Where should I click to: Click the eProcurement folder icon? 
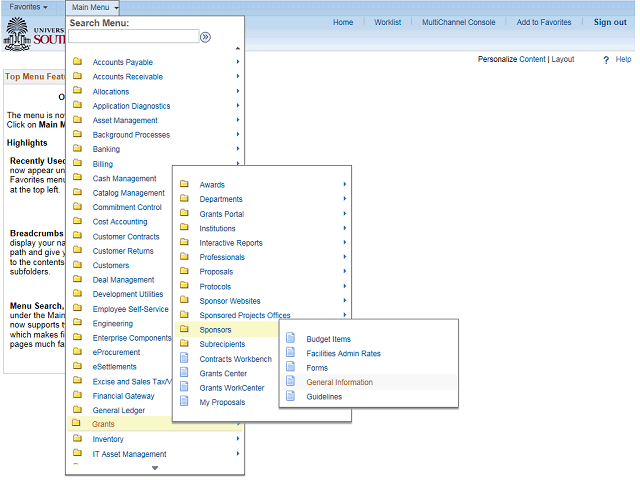[x=78, y=351]
